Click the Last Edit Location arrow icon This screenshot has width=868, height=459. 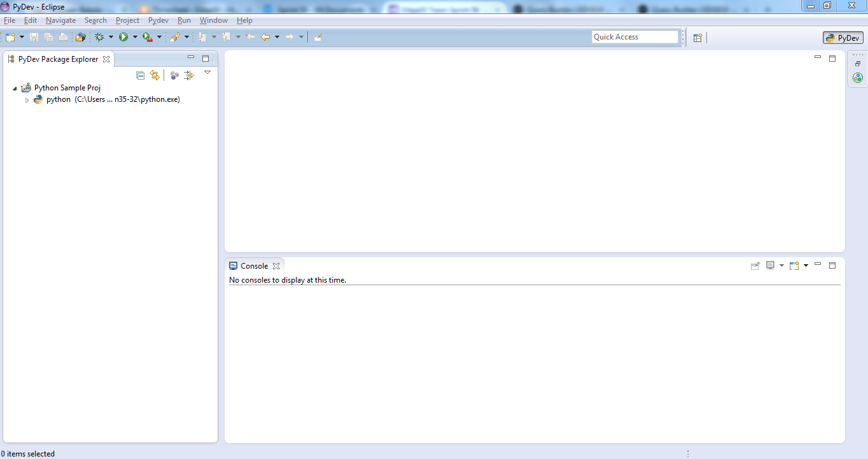[x=251, y=38]
